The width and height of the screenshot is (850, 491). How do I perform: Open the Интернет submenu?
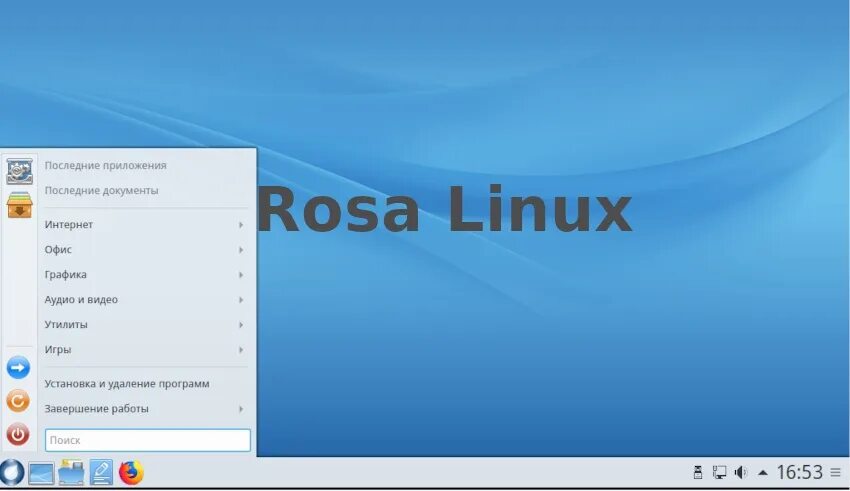coord(145,224)
